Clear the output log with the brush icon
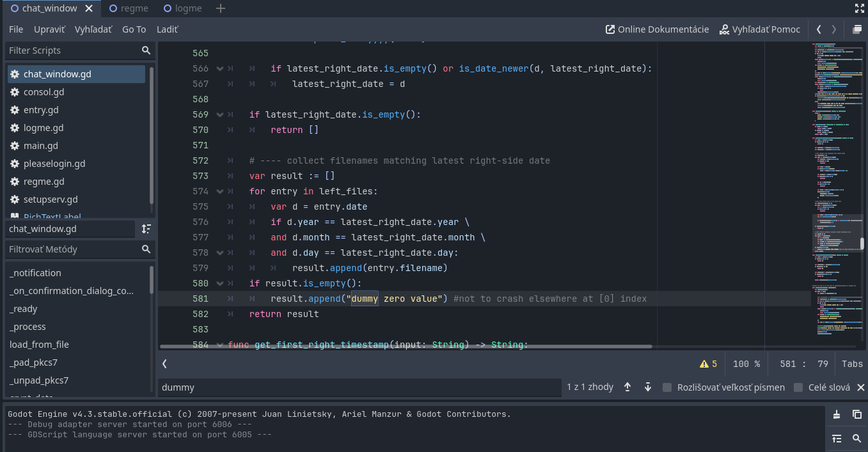 click(x=838, y=414)
